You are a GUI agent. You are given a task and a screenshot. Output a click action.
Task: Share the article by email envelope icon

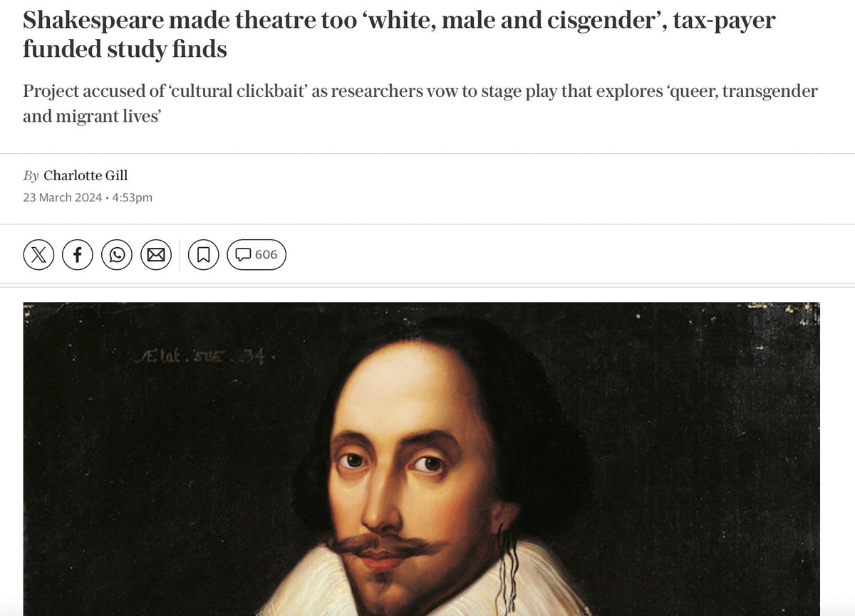click(x=156, y=254)
